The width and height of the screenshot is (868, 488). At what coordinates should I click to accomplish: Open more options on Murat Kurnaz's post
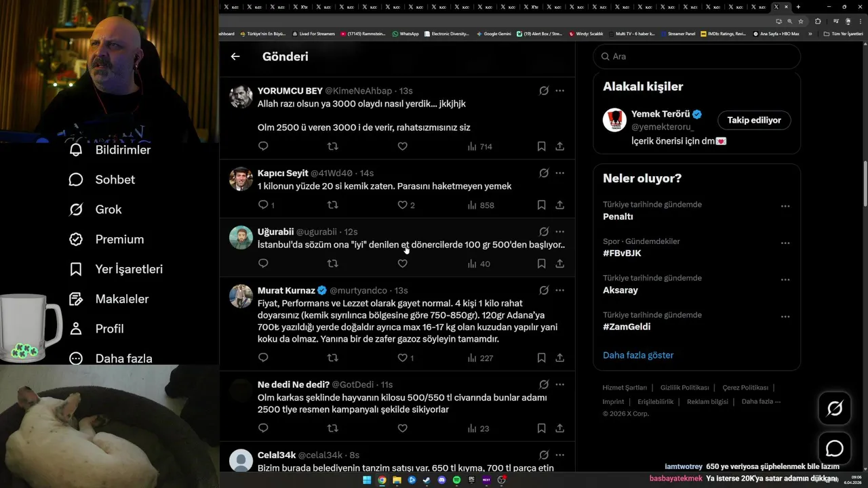559,290
